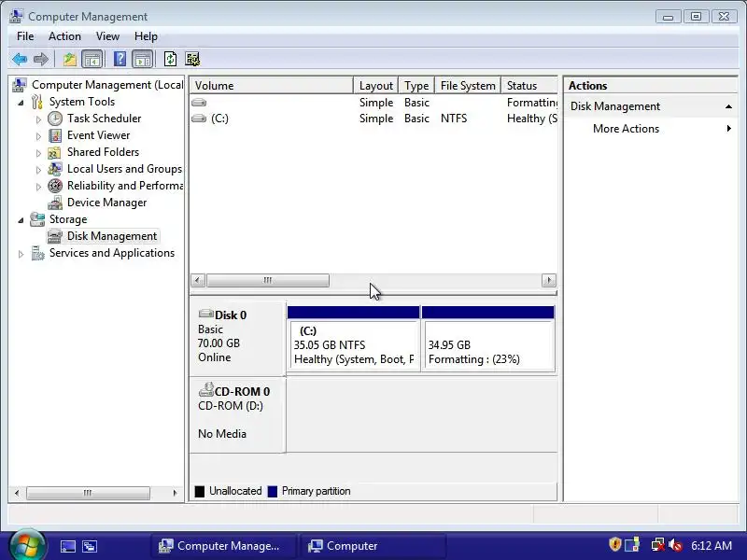
Task: Click the Storage node icon
Action: [37, 219]
